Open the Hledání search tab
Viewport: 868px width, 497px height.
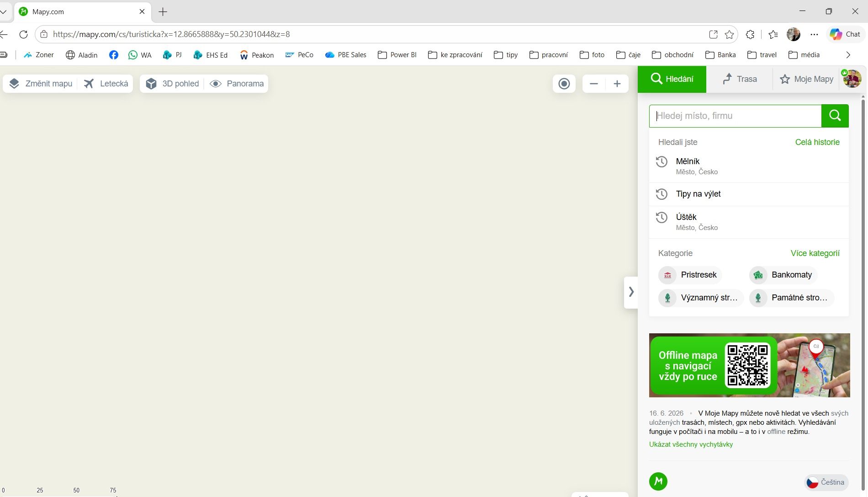pos(672,79)
